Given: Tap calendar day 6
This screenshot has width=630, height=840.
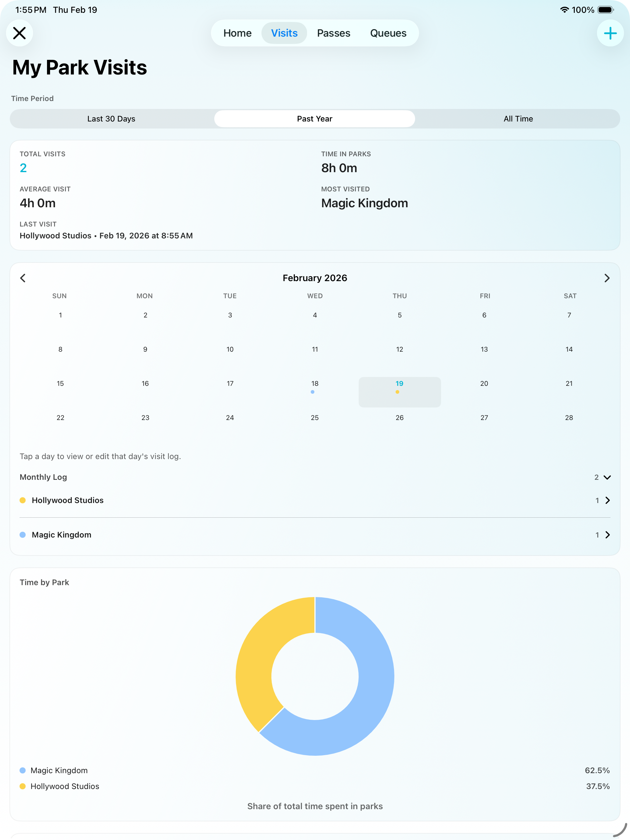Looking at the screenshot, I should pyautogui.click(x=484, y=315).
